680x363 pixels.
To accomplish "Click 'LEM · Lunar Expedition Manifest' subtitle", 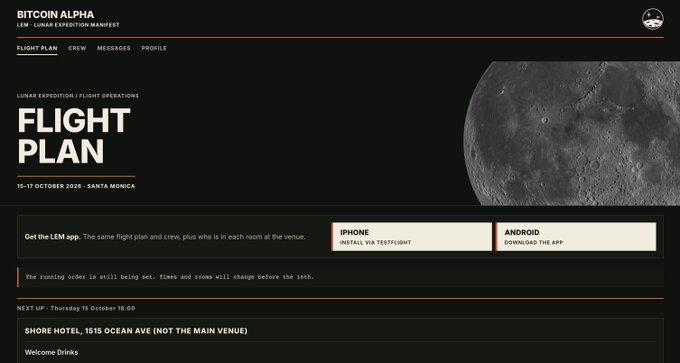I will 68,25.
